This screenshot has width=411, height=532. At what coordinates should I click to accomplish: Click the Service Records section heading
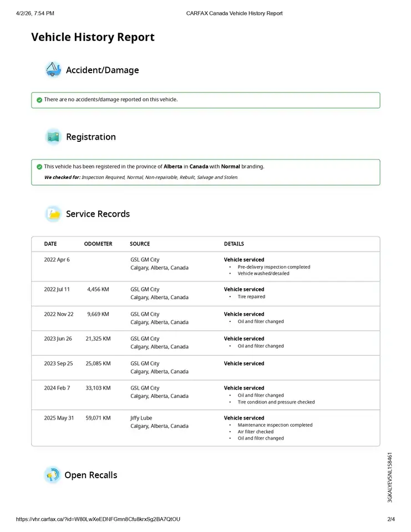point(98,214)
